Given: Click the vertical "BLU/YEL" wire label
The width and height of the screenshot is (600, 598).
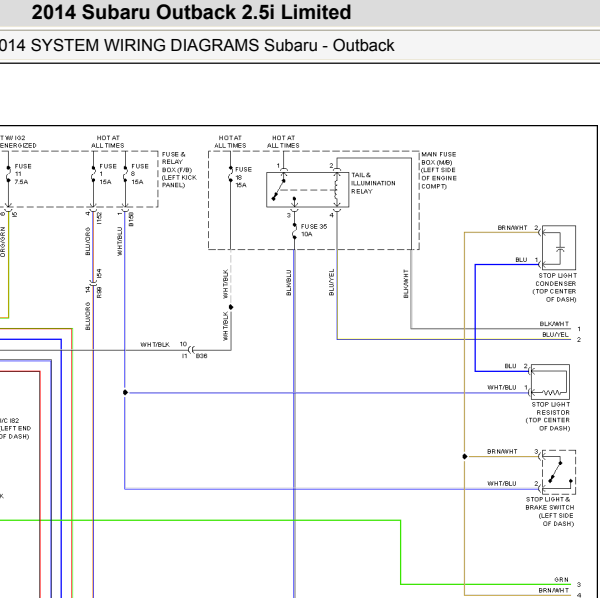Looking at the screenshot, I should [331, 282].
